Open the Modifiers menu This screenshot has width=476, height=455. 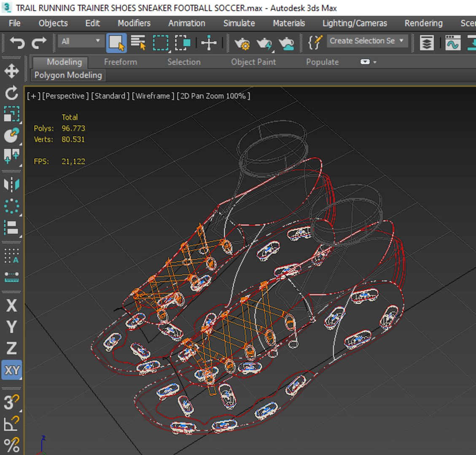134,23
